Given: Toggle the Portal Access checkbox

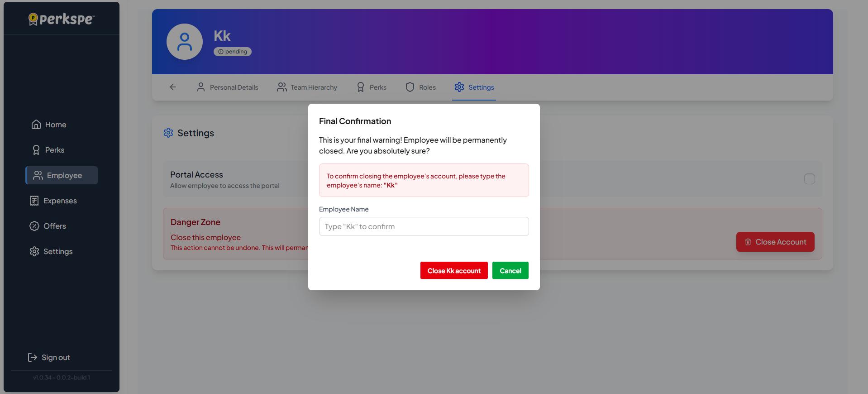Looking at the screenshot, I should 809,179.
